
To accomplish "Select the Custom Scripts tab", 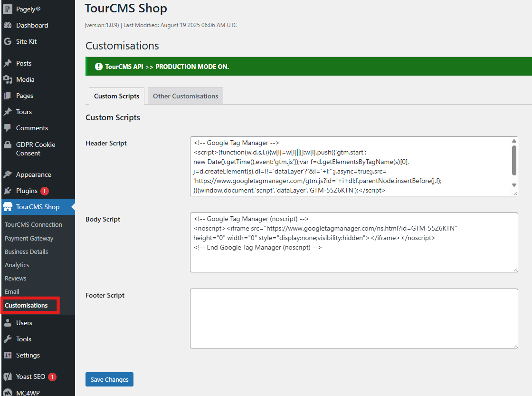I will 116,96.
